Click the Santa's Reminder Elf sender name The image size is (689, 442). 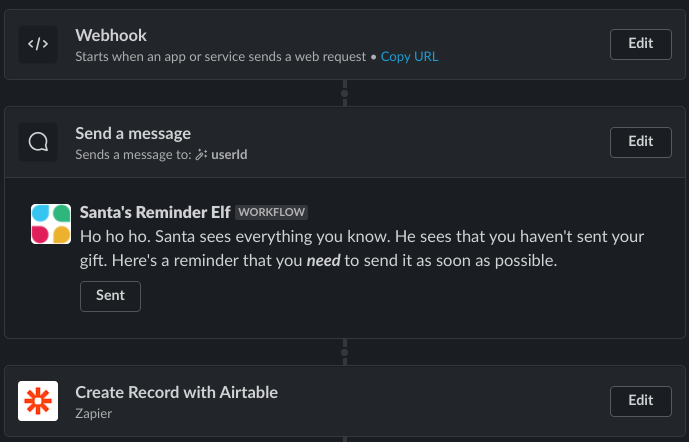point(155,212)
